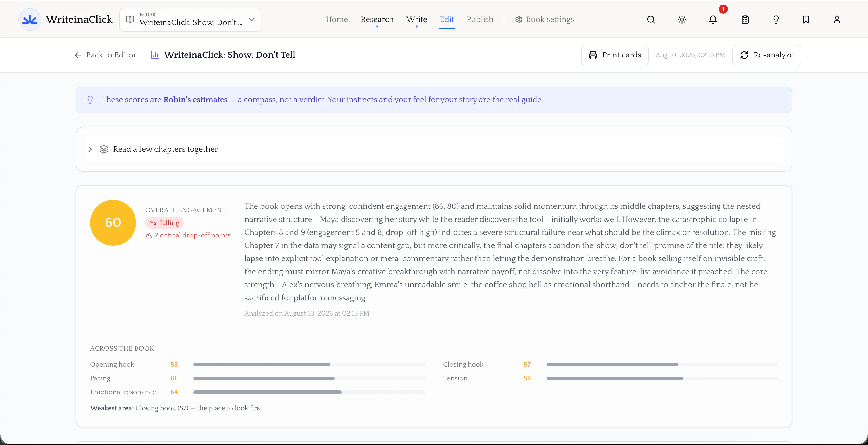Screen dimensions: 868x445
Task: Click the printer icon in Print cards
Action: pos(593,55)
